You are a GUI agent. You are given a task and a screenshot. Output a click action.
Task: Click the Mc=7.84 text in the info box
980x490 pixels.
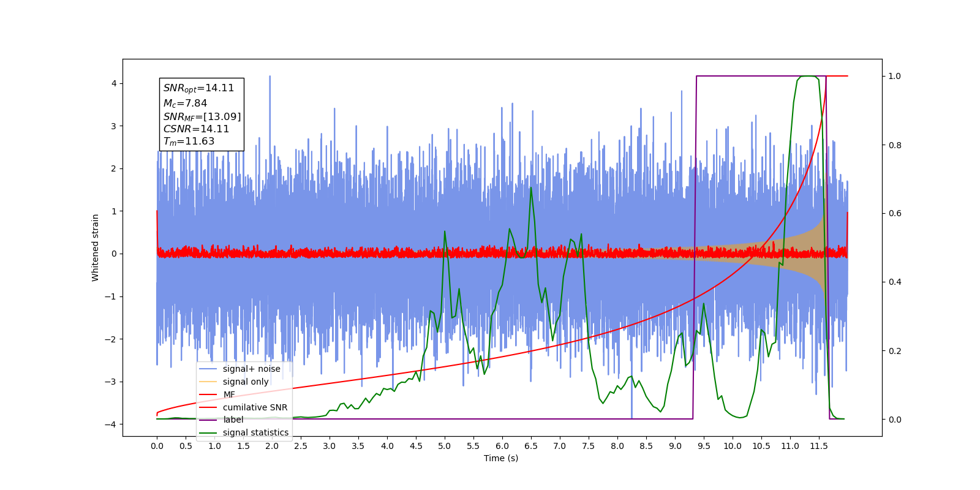pos(185,104)
